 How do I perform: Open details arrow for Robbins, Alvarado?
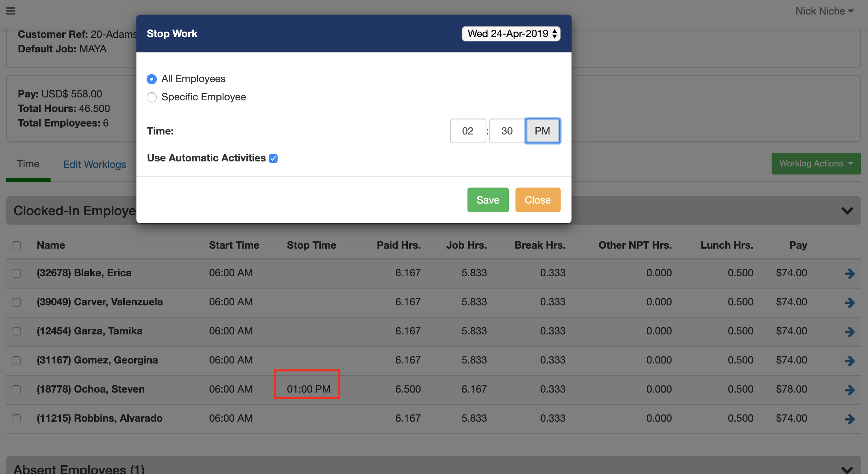[849, 419]
